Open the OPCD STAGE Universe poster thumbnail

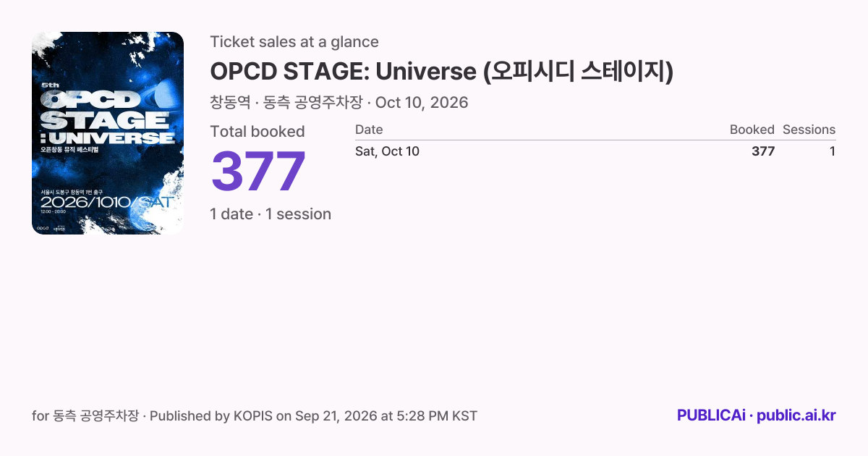click(108, 133)
